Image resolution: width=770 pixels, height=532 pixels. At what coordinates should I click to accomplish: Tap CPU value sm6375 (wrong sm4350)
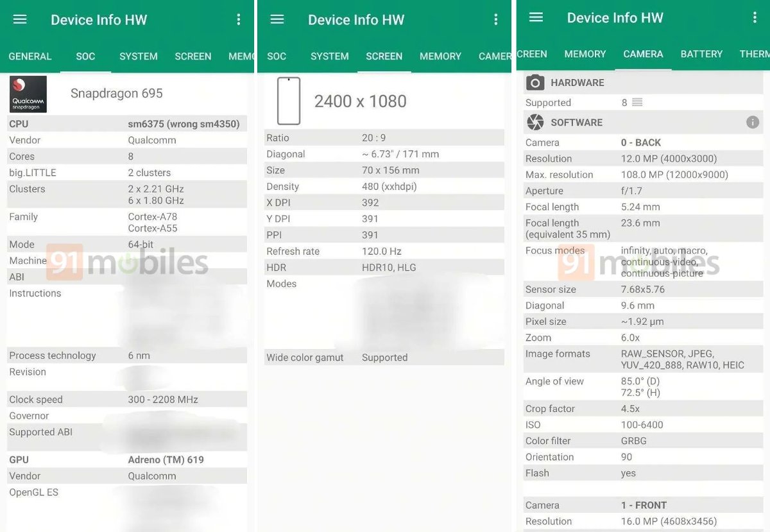[x=184, y=124]
